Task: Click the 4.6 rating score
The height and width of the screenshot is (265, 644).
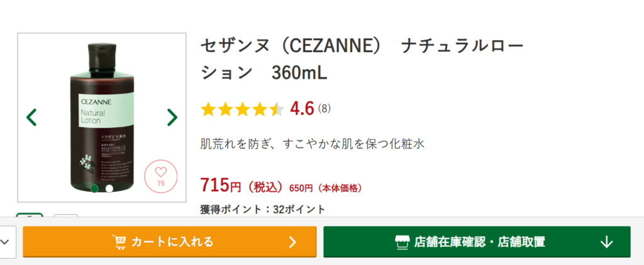Action: pyautogui.click(x=302, y=109)
